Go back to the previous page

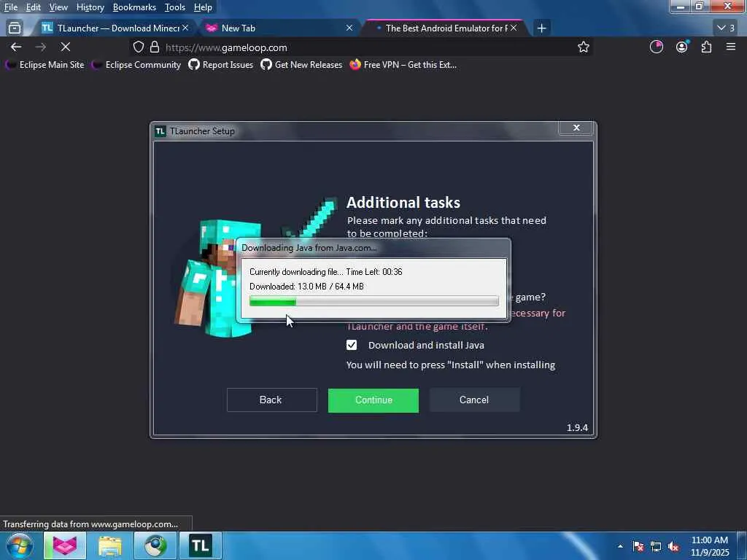(x=16, y=47)
